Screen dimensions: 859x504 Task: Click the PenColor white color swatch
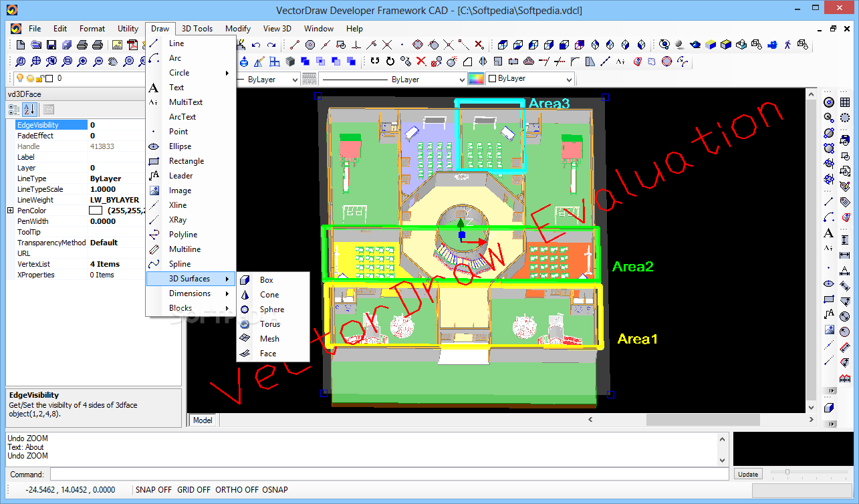pyautogui.click(x=96, y=211)
